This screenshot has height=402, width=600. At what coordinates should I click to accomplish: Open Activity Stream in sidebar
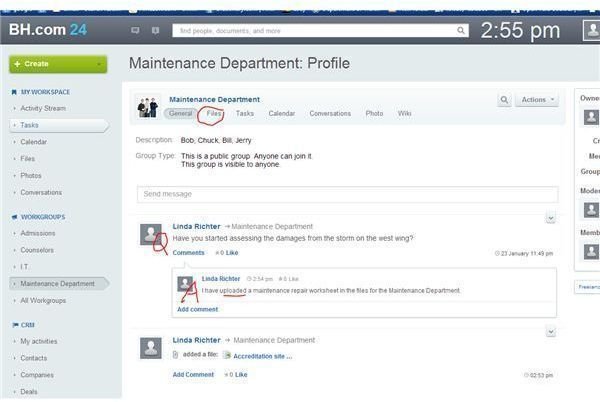pos(43,108)
